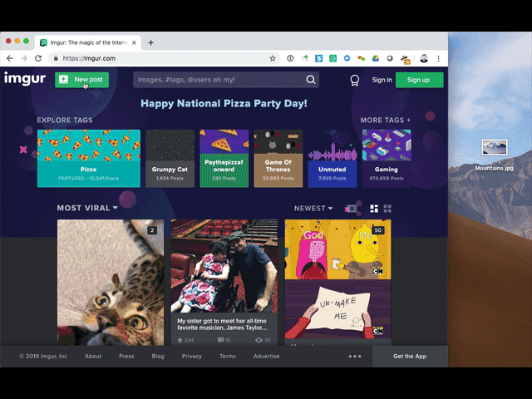Image resolution: width=532 pixels, height=399 pixels.
Task: Bookmark page with the star icon
Action: tap(273, 58)
